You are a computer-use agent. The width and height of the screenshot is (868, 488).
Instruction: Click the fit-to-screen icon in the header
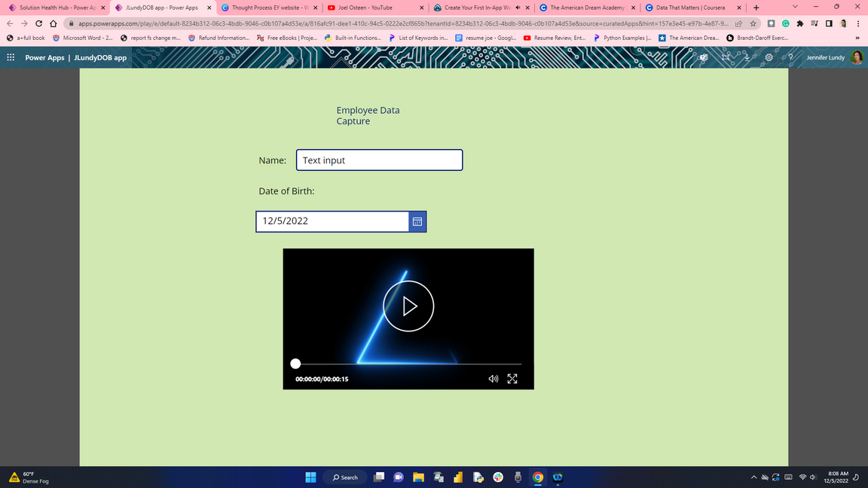pos(726,57)
